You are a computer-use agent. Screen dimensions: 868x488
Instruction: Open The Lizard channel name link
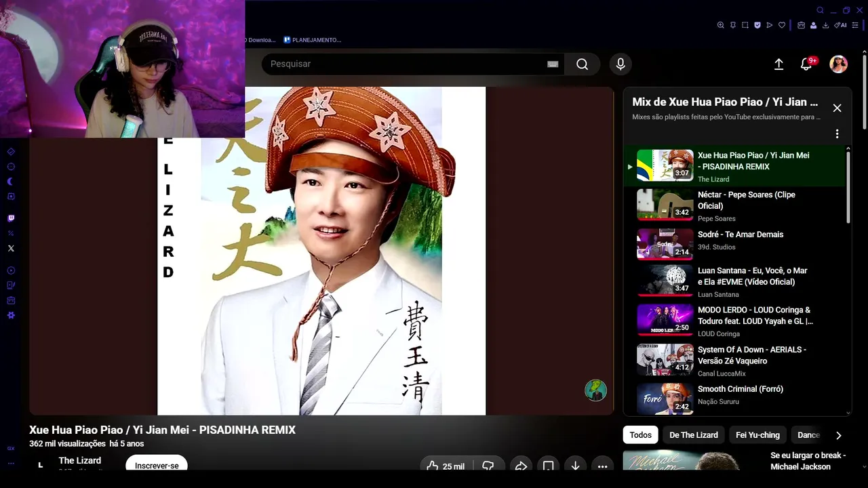click(80, 460)
